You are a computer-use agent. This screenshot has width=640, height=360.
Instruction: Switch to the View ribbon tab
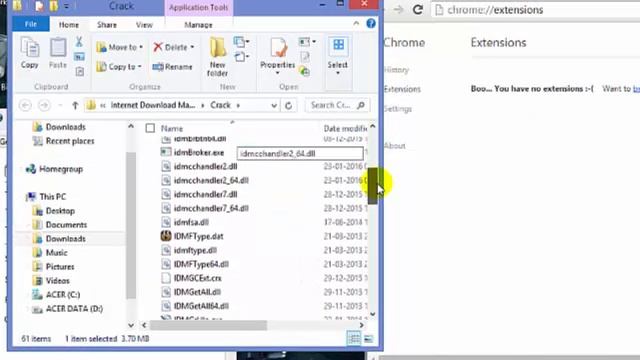click(x=144, y=25)
